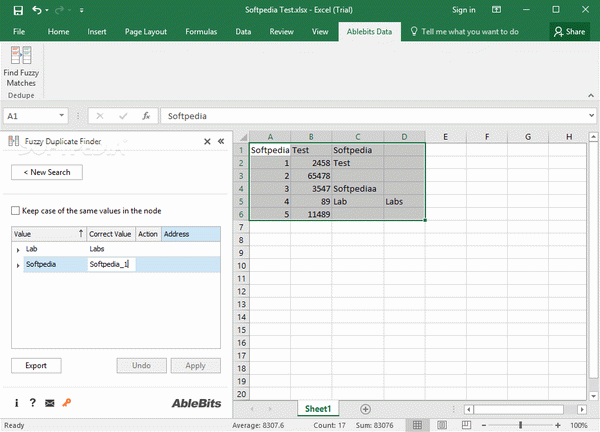Screen dimensions: 600x432
Task: Open the Page Layout tab
Action: [x=146, y=32]
